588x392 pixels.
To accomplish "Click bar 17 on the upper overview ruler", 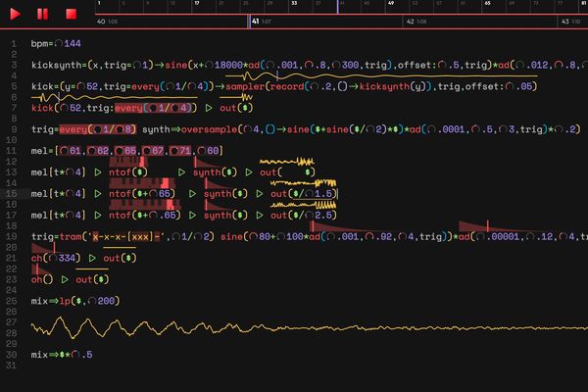I will [197, 3].
